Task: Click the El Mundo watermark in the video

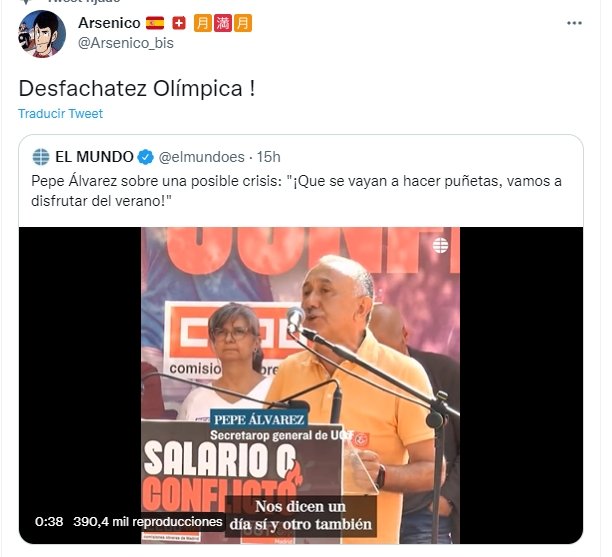Action: click(x=440, y=245)
